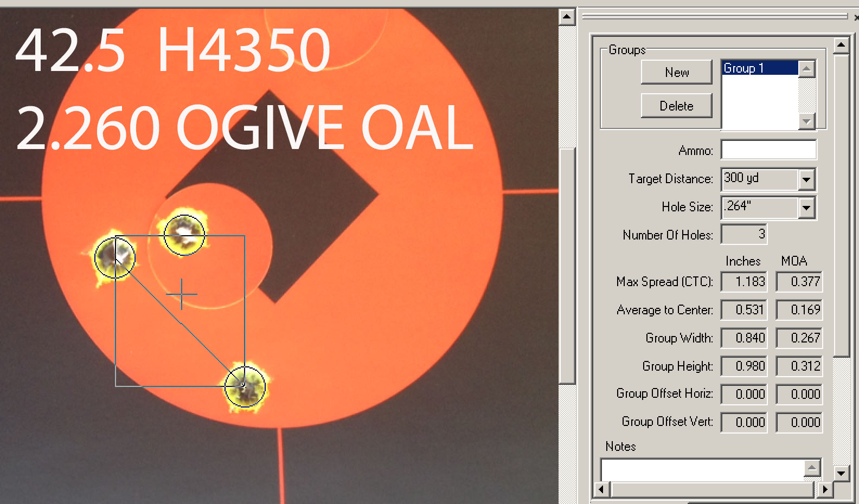Click Group Width MOA value 0.267
Viewport: 859px width, 504px height.
799,338
